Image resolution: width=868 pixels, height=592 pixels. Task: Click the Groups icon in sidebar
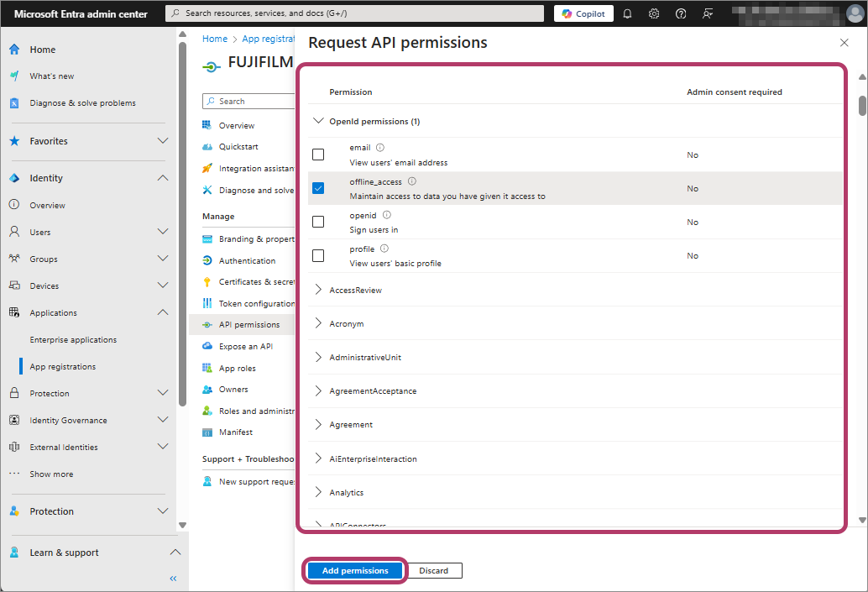pyautogui.click(x=14, y=259)
